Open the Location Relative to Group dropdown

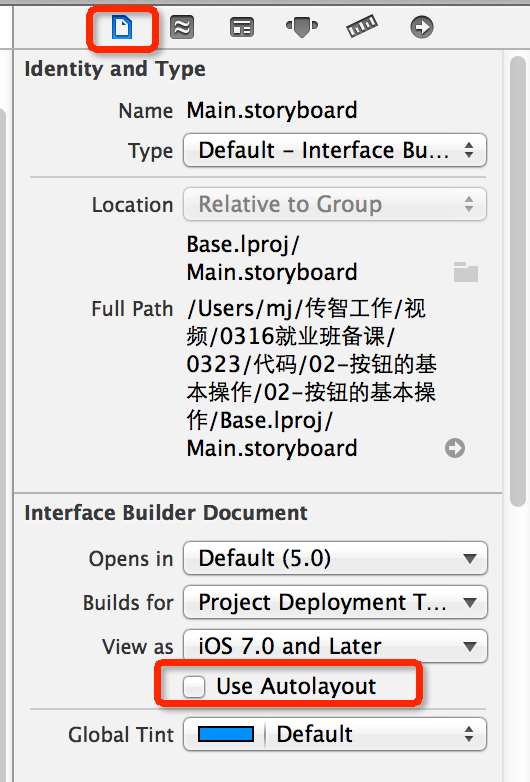pos(335,204)
